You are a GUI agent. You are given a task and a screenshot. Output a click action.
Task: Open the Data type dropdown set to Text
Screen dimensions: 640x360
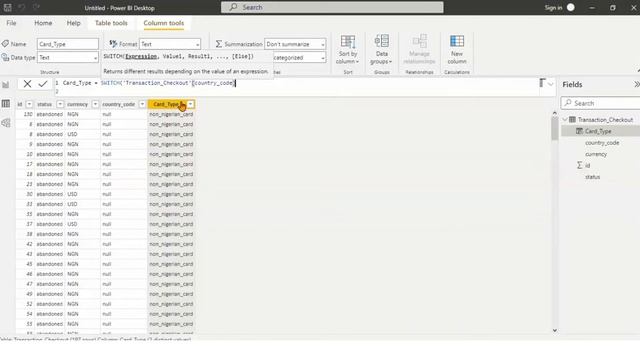68,58
